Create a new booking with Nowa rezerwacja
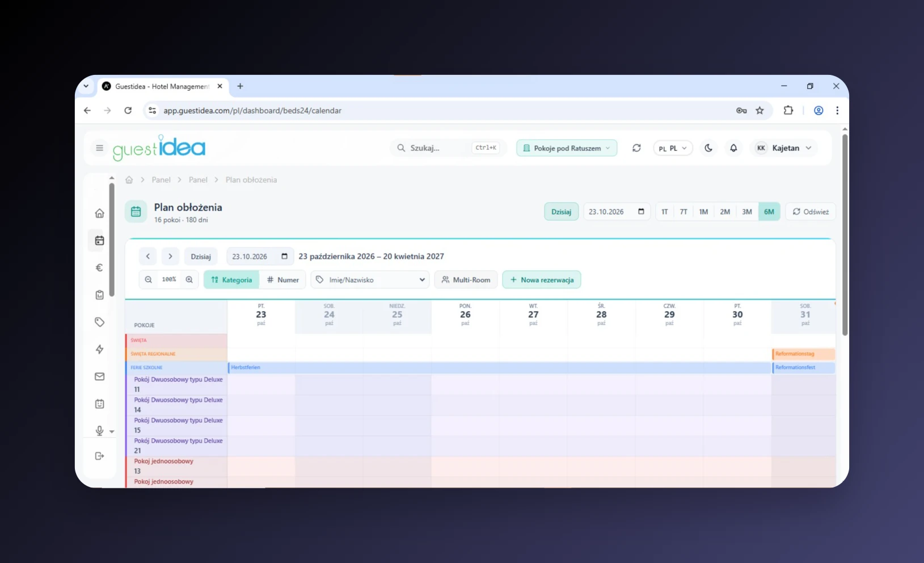924x563 pixels. click(542, 280)
